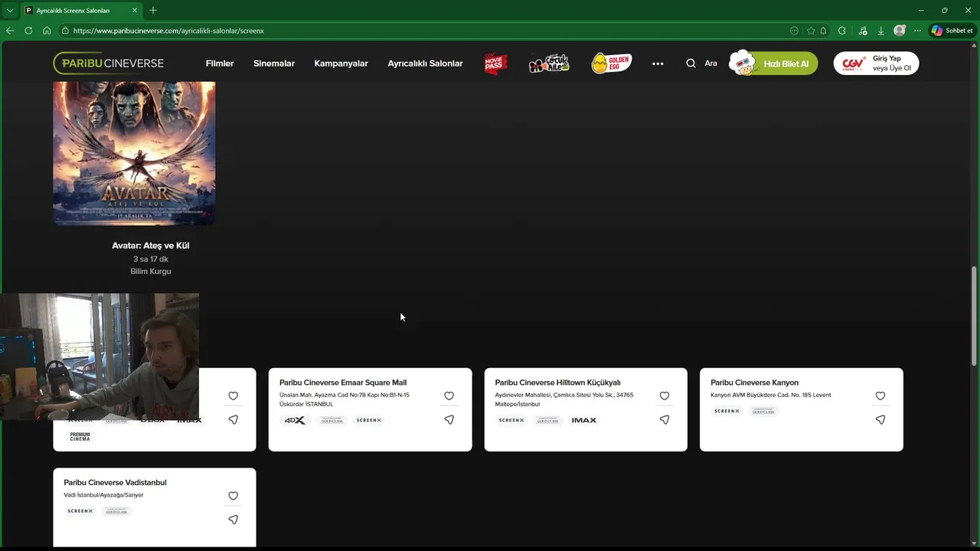Open the Filmler menu
The height and width of the screenshot is (551, 980).
click(220, 64)
